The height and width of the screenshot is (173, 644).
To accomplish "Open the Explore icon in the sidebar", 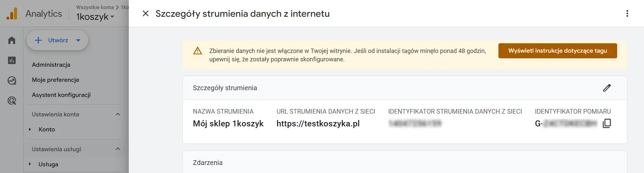I will click(x=12, y=80).
